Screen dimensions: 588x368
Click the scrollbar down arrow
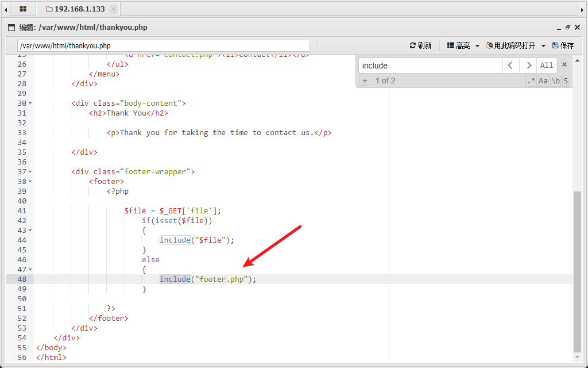tap(578, 357)
